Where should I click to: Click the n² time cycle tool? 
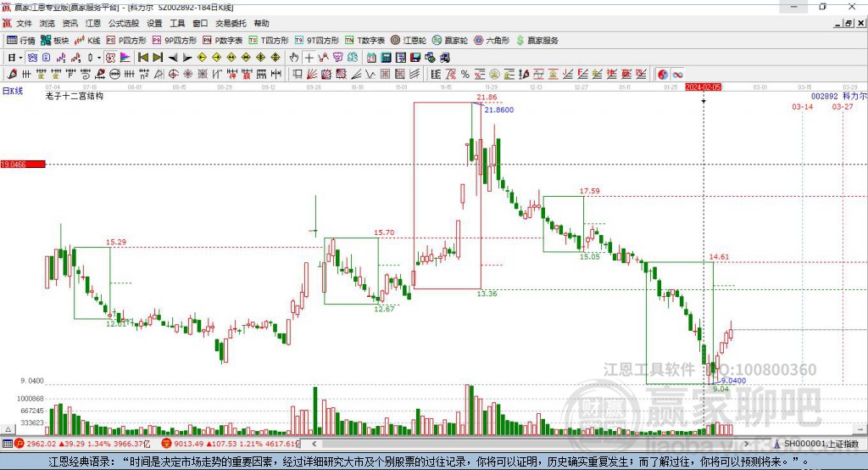[x=144, y=75]
